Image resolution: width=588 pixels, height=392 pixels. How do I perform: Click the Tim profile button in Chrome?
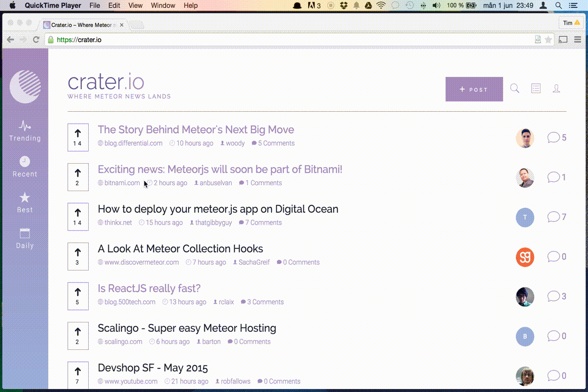coord(571,23)
